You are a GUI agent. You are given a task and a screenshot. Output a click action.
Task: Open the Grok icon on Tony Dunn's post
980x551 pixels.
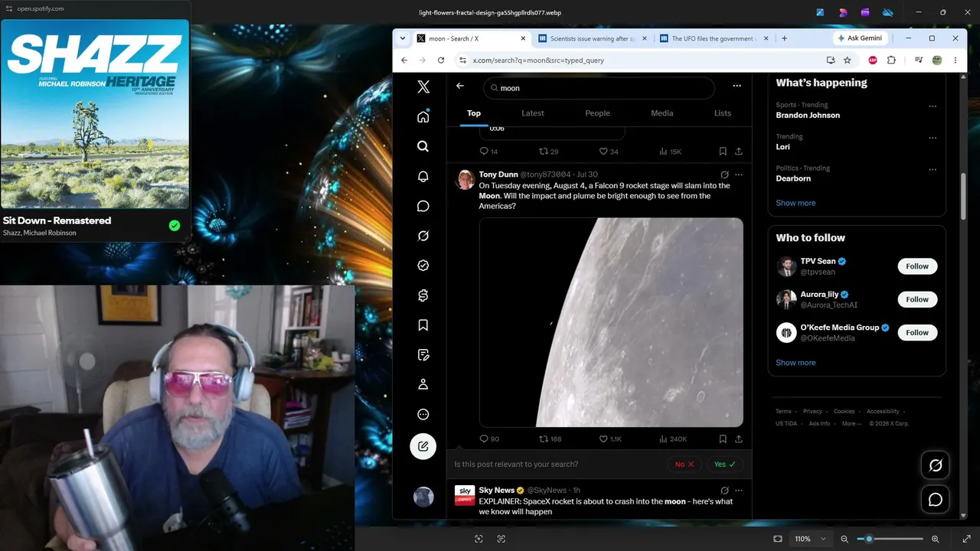coord(724,174)
